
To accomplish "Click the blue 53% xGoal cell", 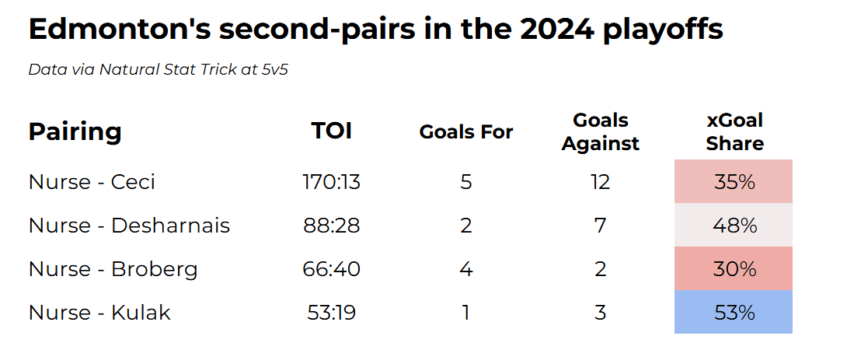I will [x=734, y=313].
